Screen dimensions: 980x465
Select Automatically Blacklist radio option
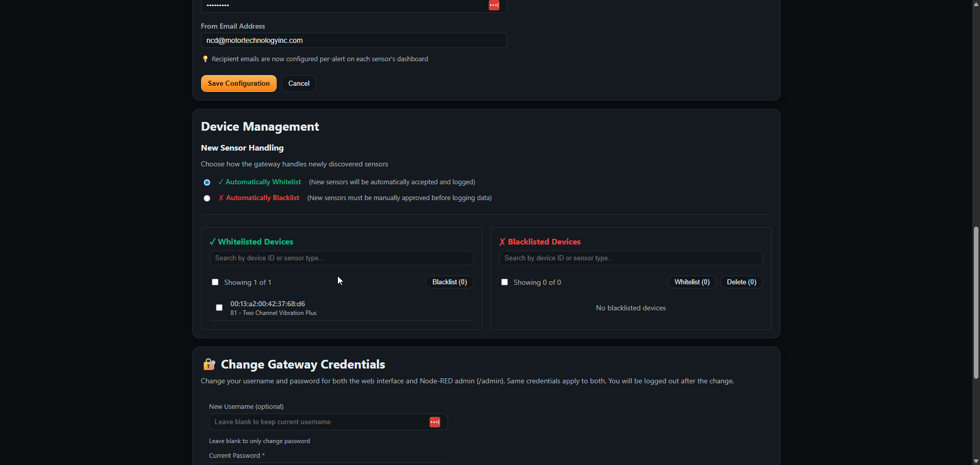tap(207, 198)
